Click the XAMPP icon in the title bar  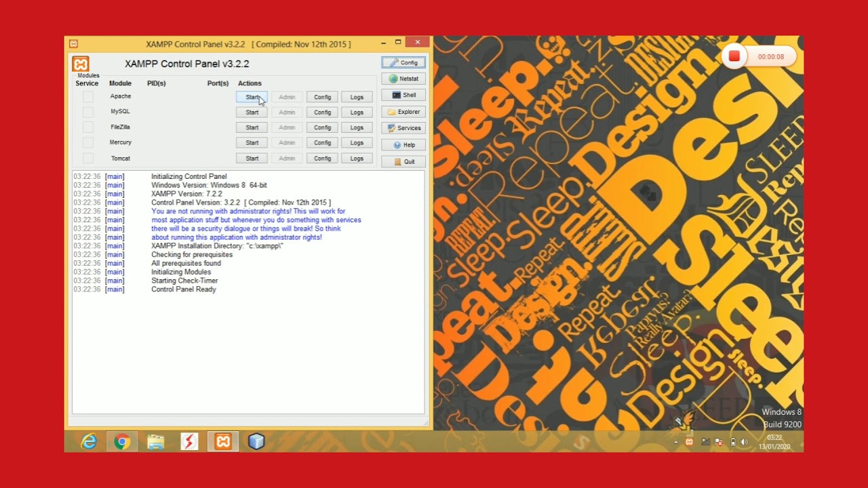(73, 44)
